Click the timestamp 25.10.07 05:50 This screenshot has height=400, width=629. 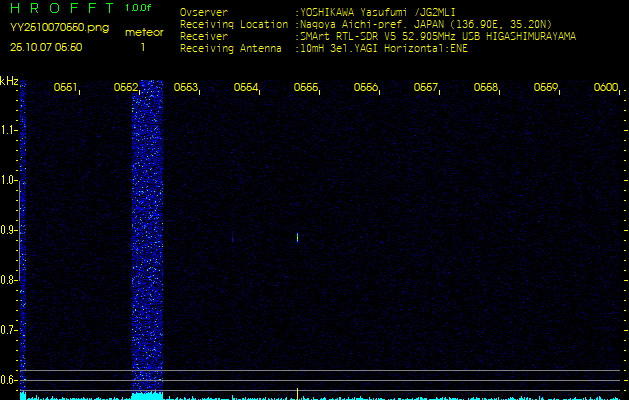click(46, 47)
